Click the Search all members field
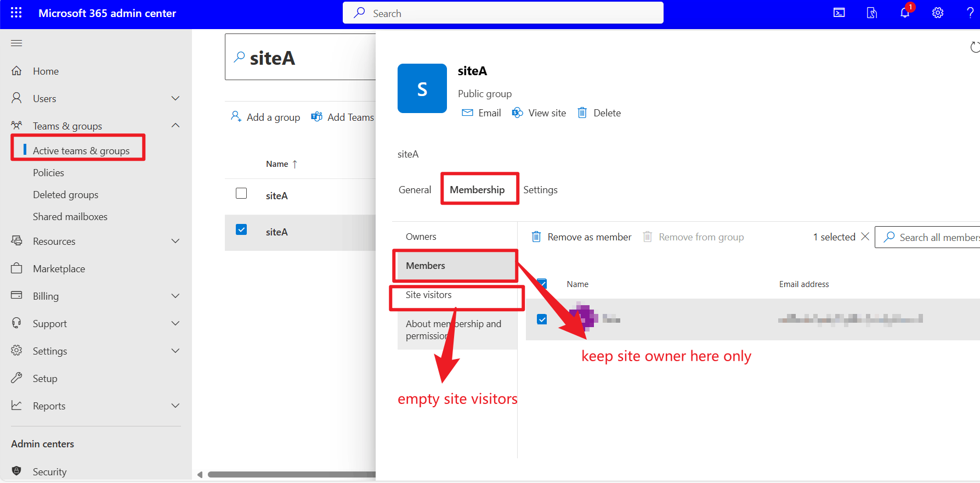 tap(927, 237)
